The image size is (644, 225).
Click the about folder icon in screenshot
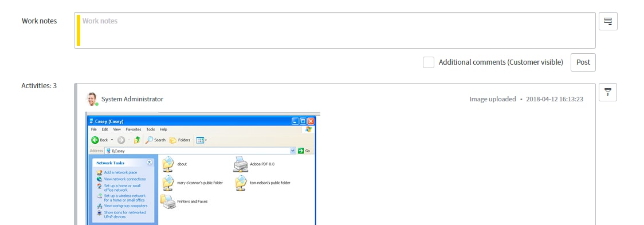pos(168,164)
